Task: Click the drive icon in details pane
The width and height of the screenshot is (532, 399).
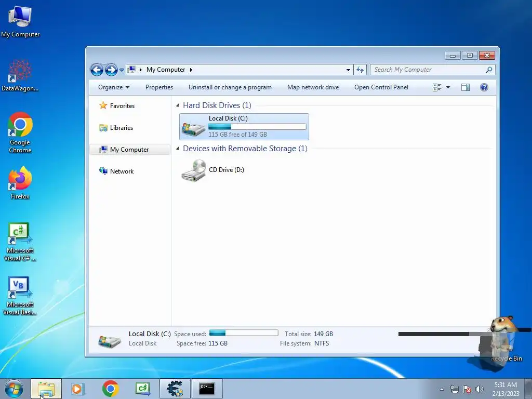Action: pos(109,341)
